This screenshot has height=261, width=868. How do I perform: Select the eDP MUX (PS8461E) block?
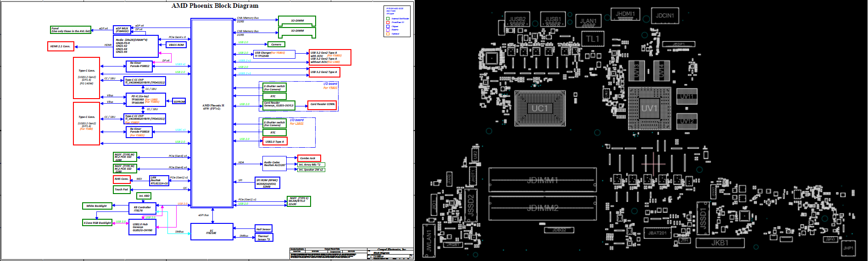click(x=122, y=30)
